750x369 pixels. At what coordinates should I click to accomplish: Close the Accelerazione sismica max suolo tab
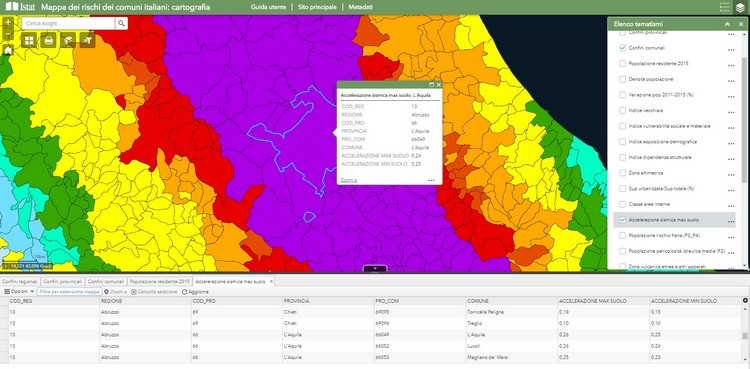click(x=271, y=281)
